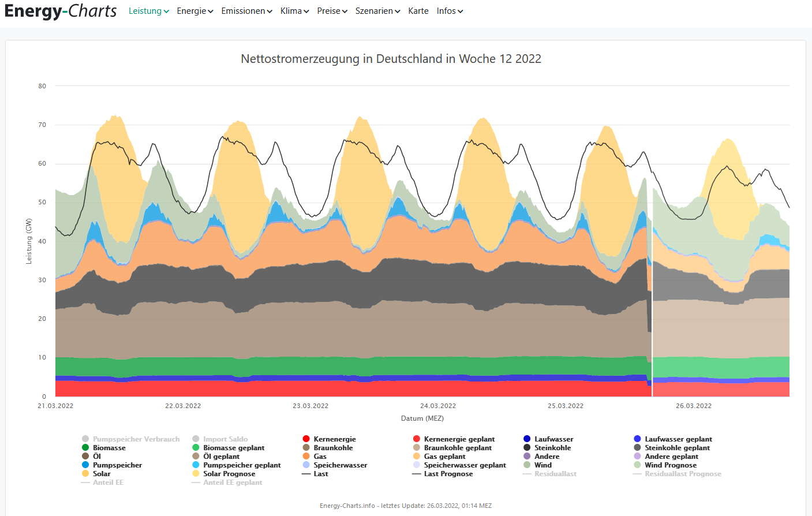Image resolution: width=812 pixels, height=516 pixels.
Task: Go to the Karte page
Action: [x=418, y=11]
